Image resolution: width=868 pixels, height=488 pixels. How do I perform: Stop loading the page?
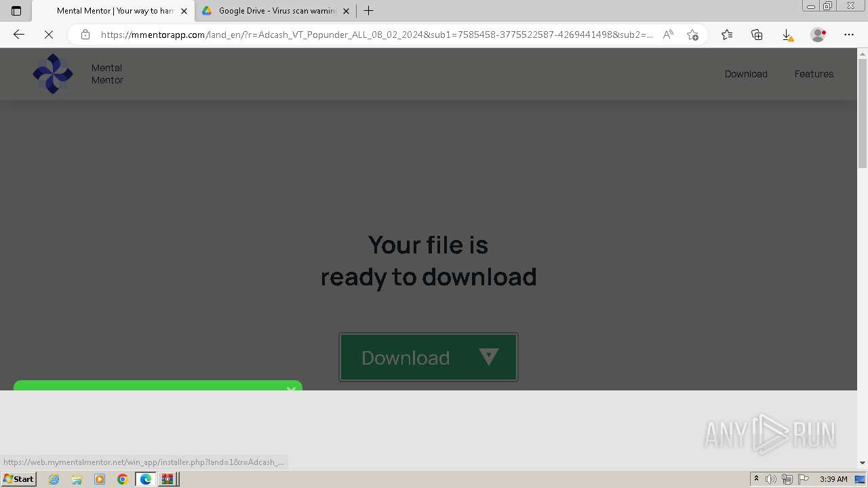pyautogui.click(x=49, y=35)
